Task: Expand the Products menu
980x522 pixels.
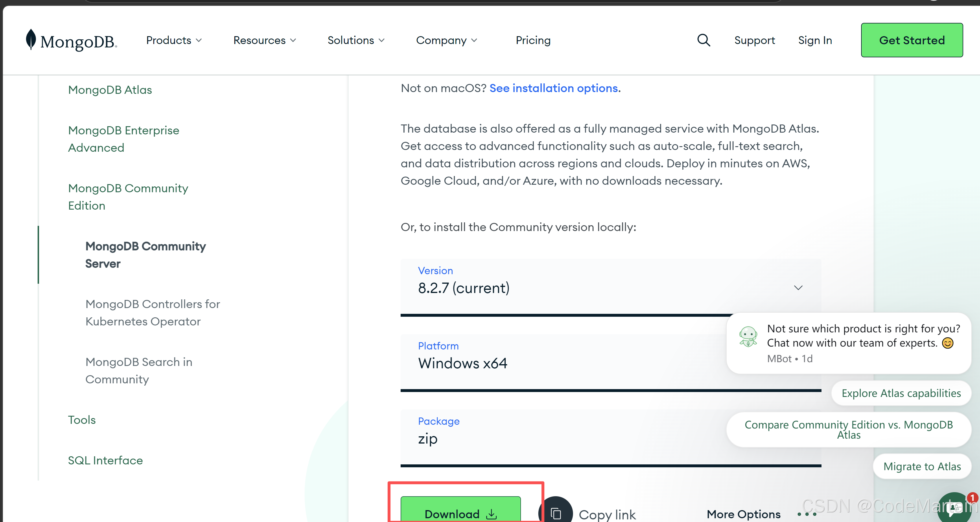Action: coord(174,40)
